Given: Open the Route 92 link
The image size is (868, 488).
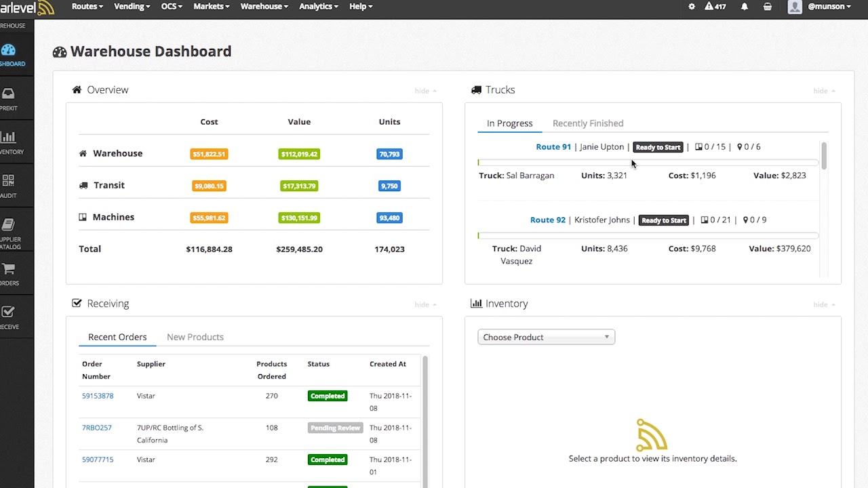Looking at the screenshot, I should coord(548,220).
